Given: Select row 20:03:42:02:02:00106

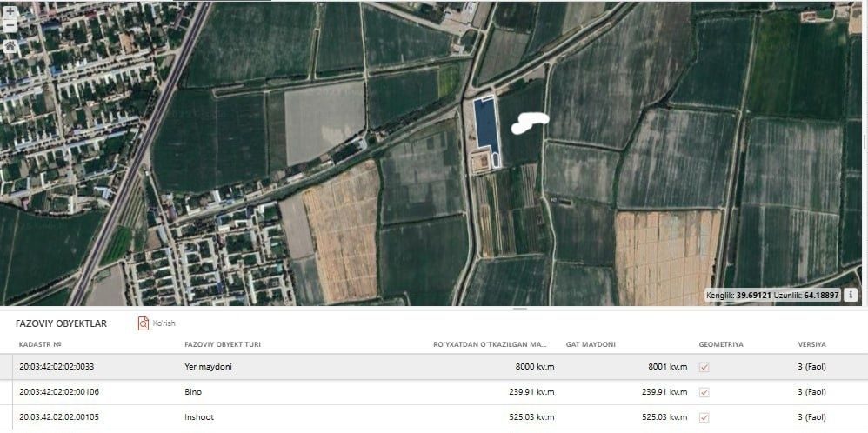Looking at the screenshot, I should pyautogui.click(x=434, y=392).
